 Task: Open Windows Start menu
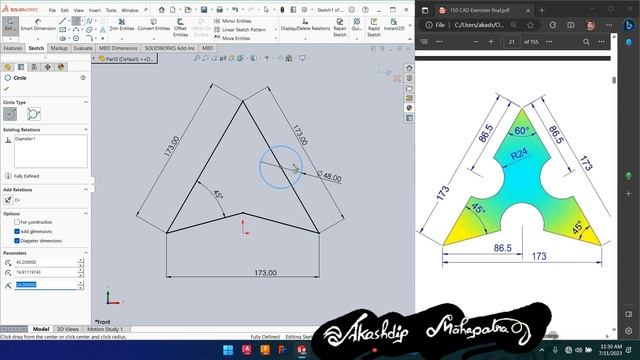(228, 350)
